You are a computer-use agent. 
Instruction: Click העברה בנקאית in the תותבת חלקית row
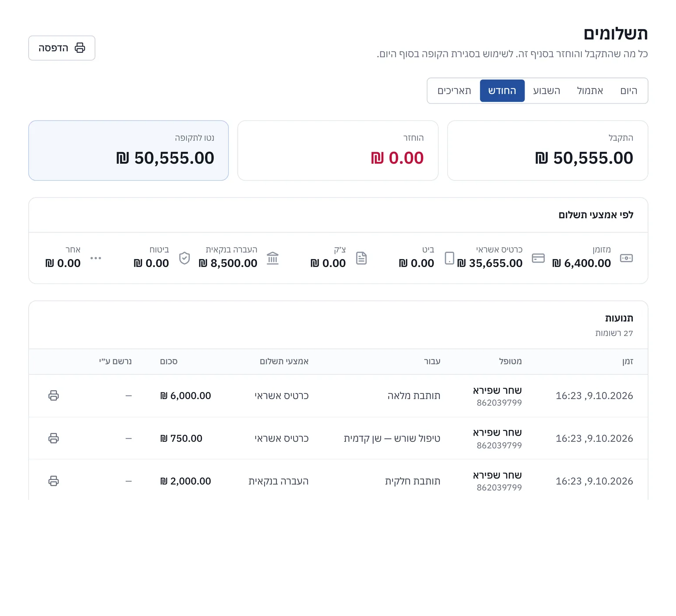(x=279, y=481)
